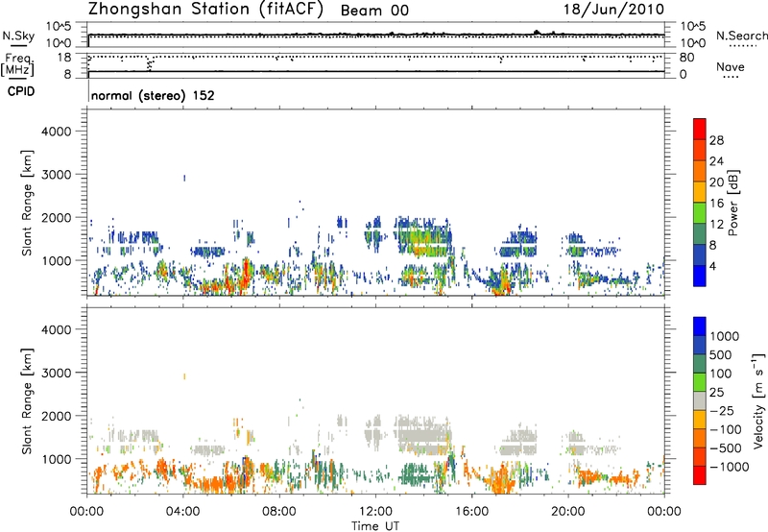Viewport: 768px width, 532px height.
Task: Click the frequency tick label '18'
Action: [x=63, y=58]
